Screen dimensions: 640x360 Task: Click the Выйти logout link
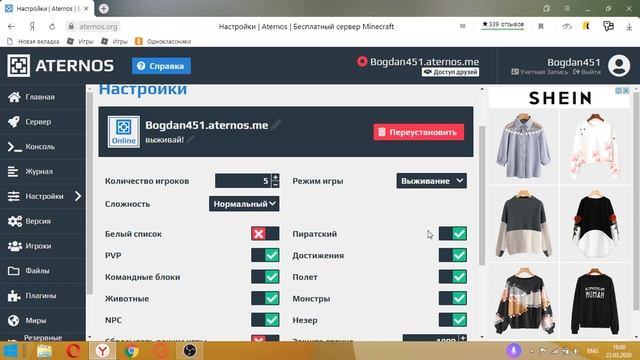pyautogui.click(x=587, y=72)
